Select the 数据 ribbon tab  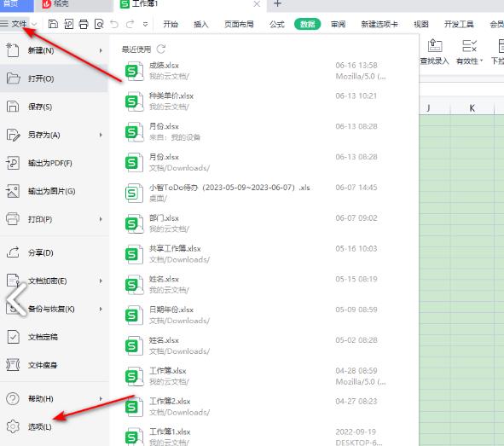tap(307, 24)
